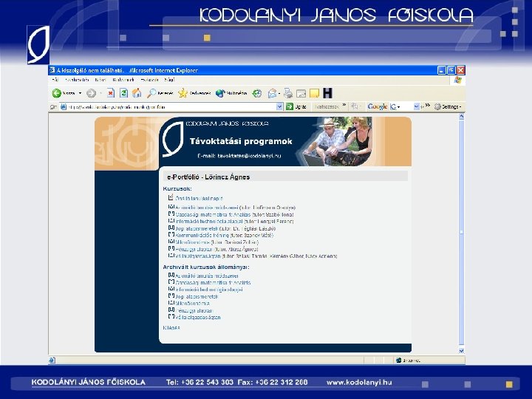The image size is (532, 399).
Task: Click the Internet zone globe in status bar
Action: pos(399,360)
